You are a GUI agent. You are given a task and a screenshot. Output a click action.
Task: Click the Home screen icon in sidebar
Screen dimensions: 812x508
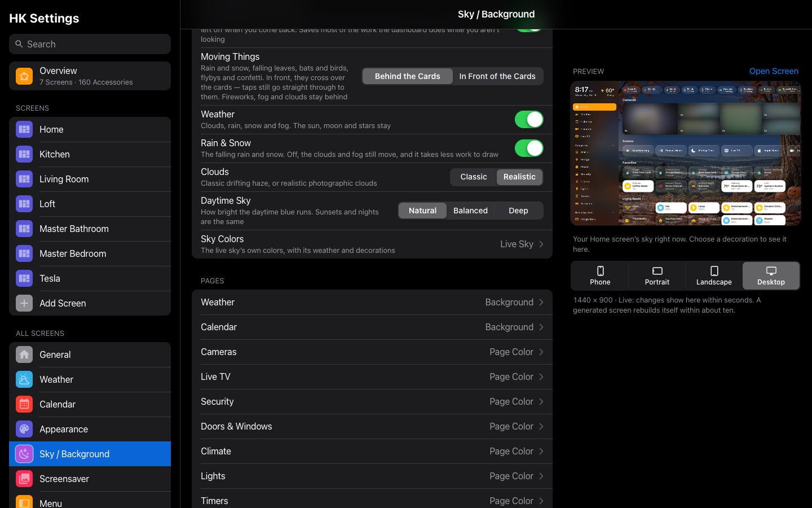point(24,129)
